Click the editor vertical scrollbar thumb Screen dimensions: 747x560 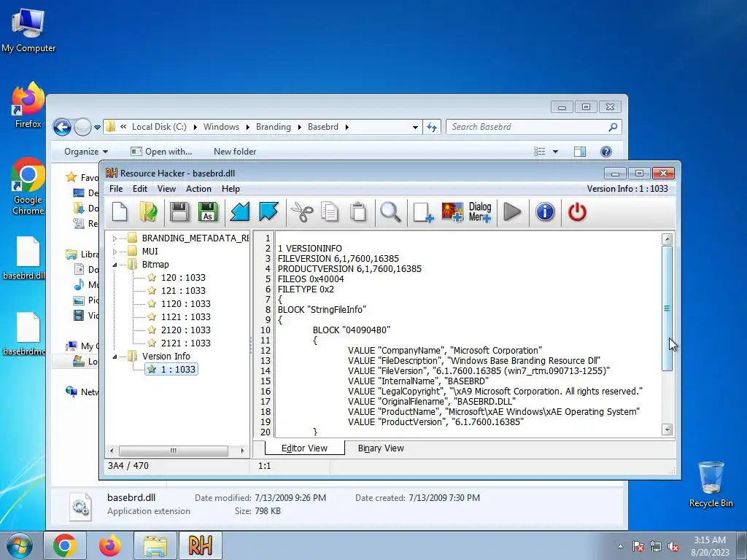(x=667, y=308)
